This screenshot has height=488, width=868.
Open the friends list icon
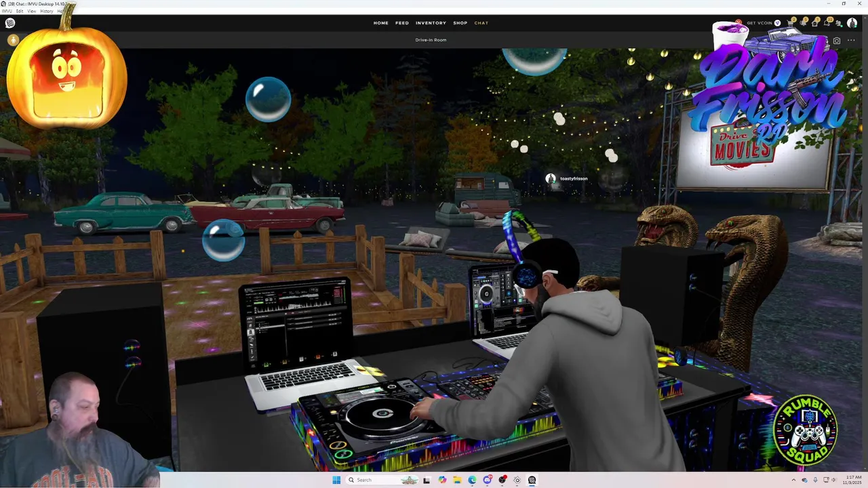pos(840,23)
